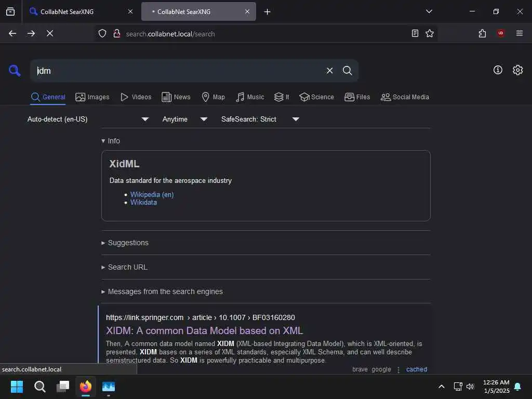532x399 pixels.
Task: Stop loading the page
Action: point(50,33)
